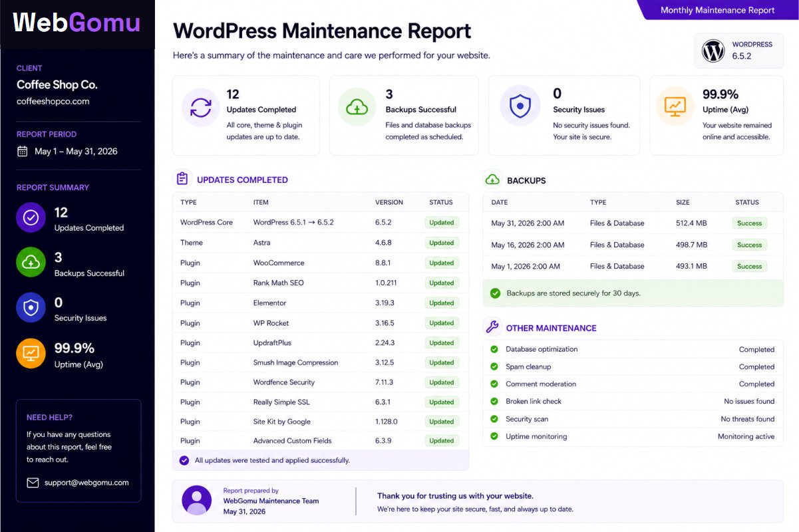Click the Rank Math SEO plugin name
The image size is (799, 532).
point(278,283)
